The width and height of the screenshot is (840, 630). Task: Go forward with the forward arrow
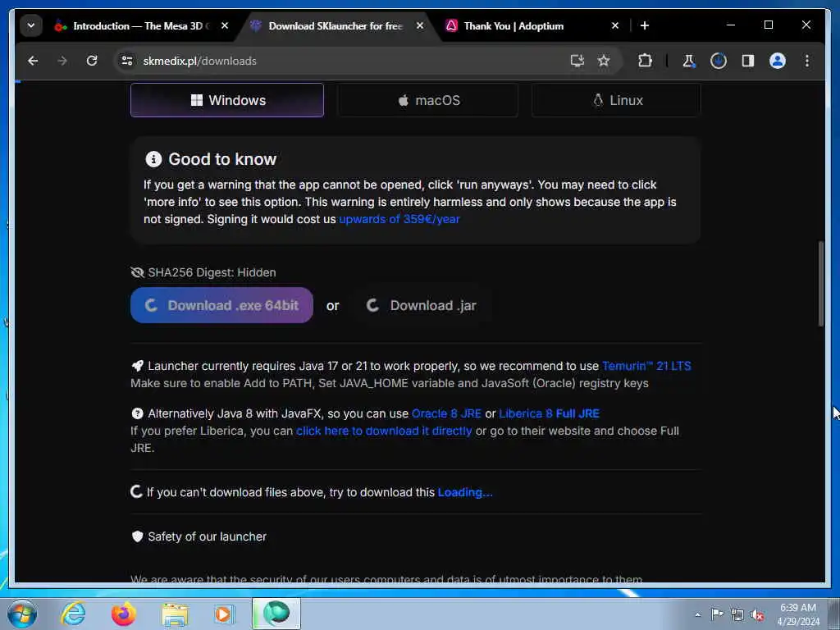click(x=62, y=61)
